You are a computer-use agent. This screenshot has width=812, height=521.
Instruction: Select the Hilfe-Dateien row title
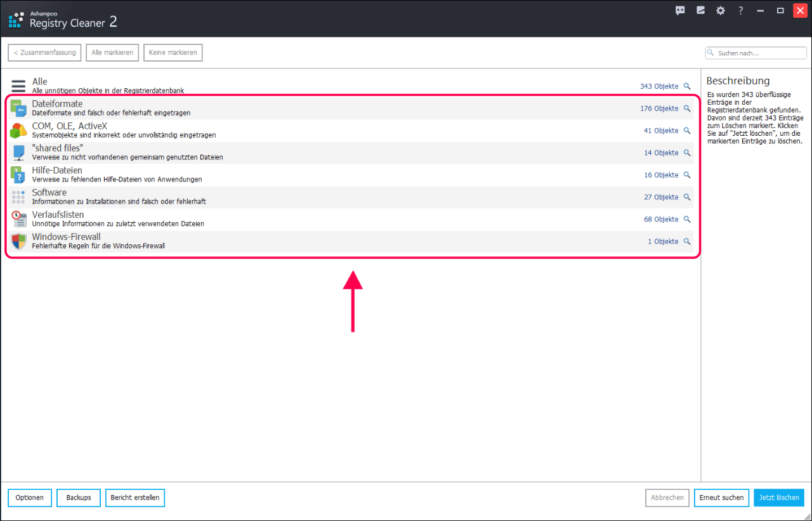(x=57, y=171)
